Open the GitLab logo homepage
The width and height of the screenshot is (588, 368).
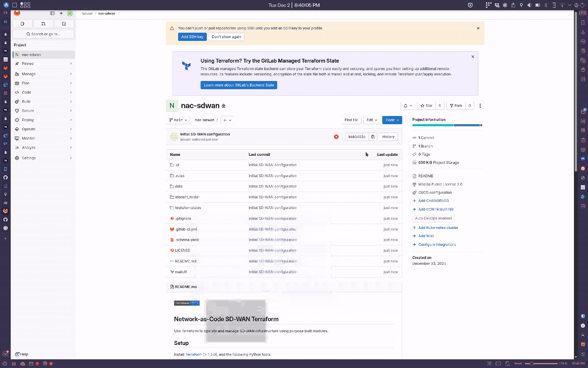tap(17, 13)
